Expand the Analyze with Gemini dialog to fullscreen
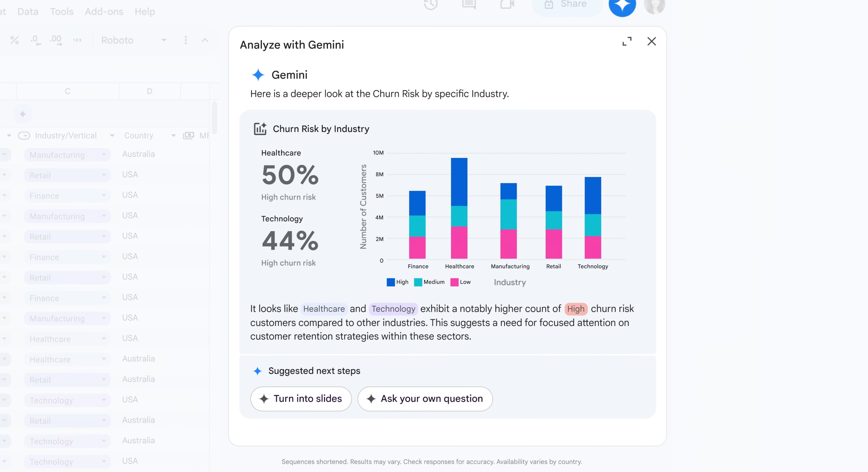 [x=627, y=41]
